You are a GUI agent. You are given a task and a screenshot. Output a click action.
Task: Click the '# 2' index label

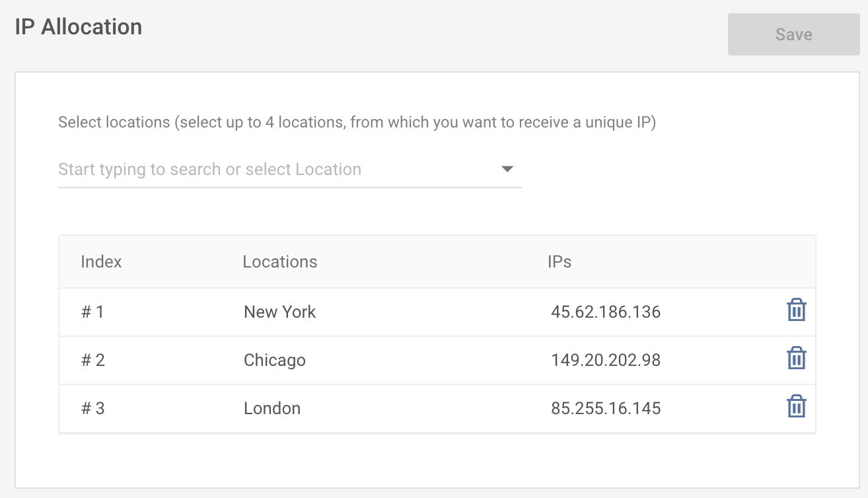pyautogui.click(x=92, y=360)
